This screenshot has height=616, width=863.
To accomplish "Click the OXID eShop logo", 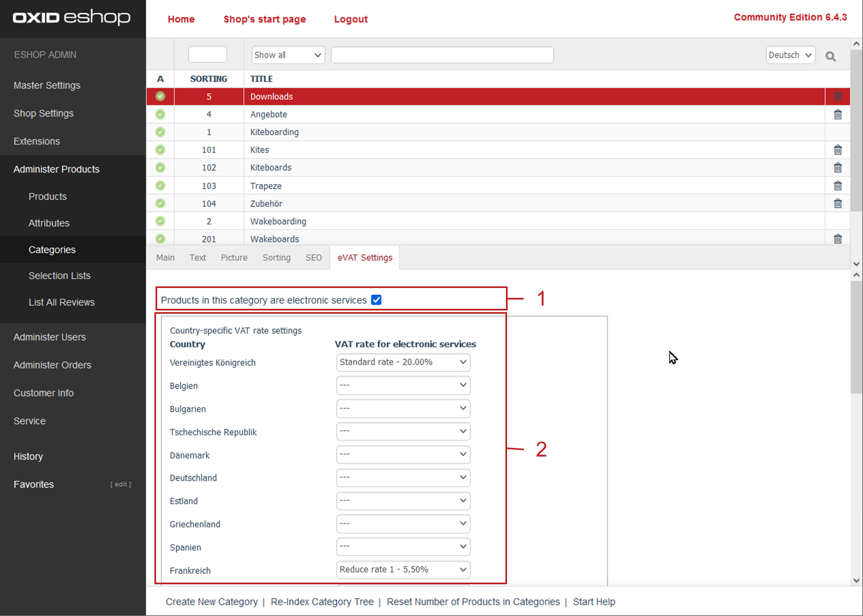I will pyautogui.click(x=72, y=18).
